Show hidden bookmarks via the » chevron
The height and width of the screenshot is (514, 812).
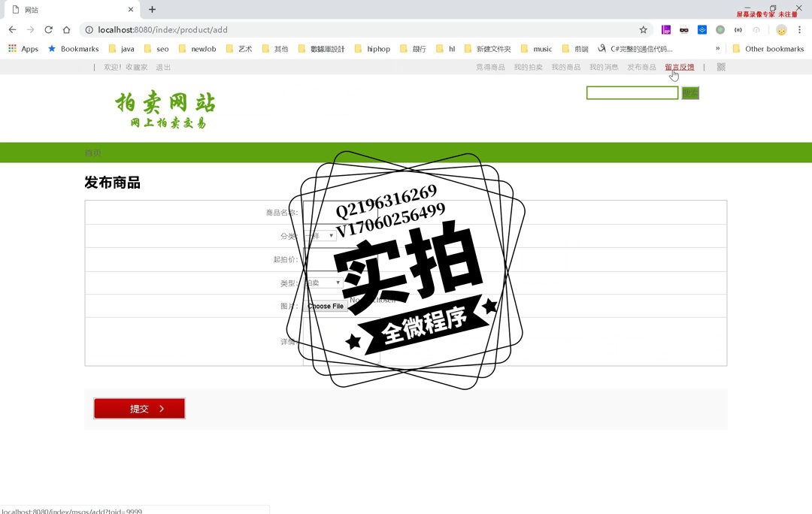pyautogui.click(x=718, y=49)
